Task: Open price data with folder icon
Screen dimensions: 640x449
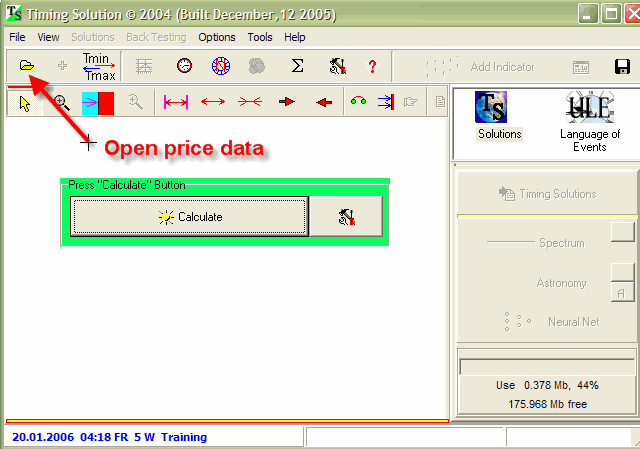Action: point(27,66)
